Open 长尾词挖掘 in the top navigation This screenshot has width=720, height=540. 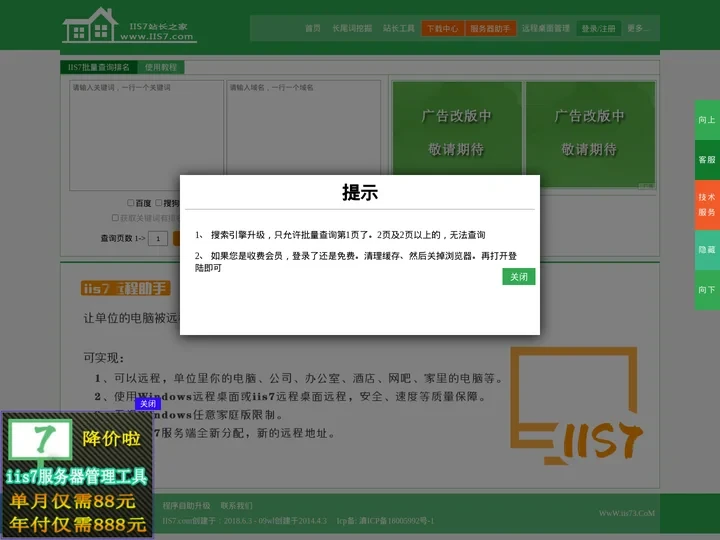pyautogui.click(x=352, y=28)
